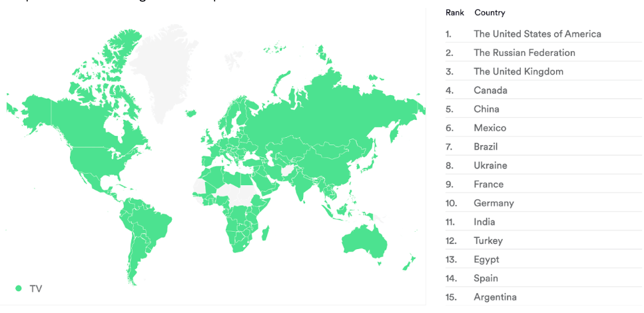Open The United Kingdom list entry
This screenshot has width=644, height=313.
[543, 71]
